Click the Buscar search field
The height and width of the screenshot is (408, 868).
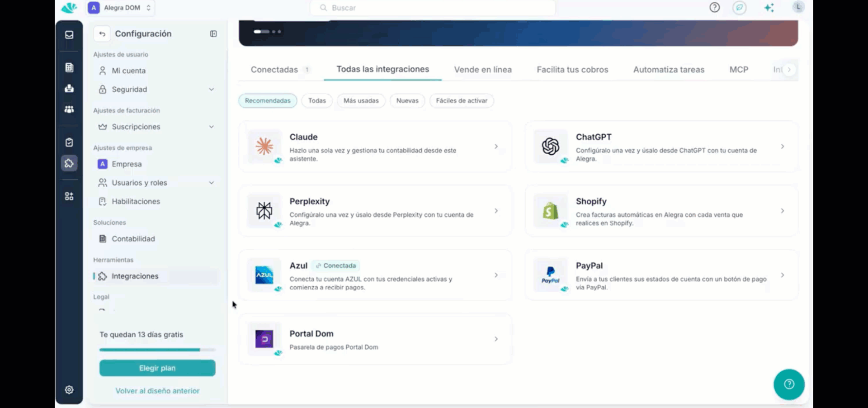[x=433, y=8]
